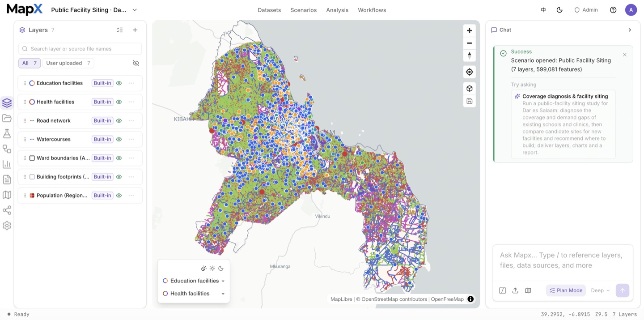This screenshot has height=320, width=644.
Task: Toggle visibility of Education facilities layer
Action: tap(119, 83)
